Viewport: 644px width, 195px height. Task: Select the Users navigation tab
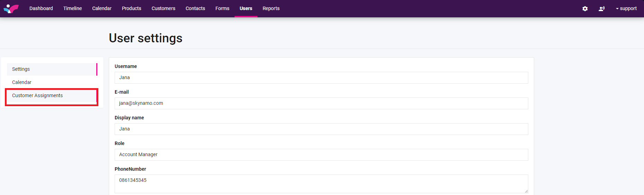click(246, 8)
